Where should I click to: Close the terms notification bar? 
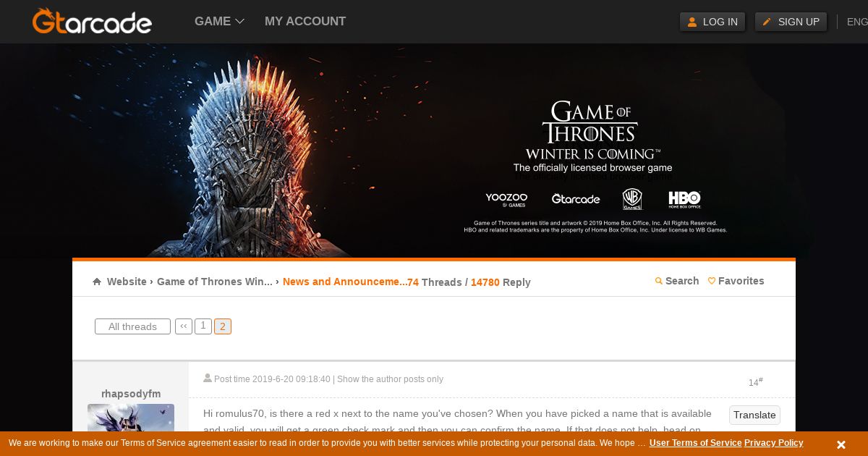pyautogui.click(x=841, y=444)
